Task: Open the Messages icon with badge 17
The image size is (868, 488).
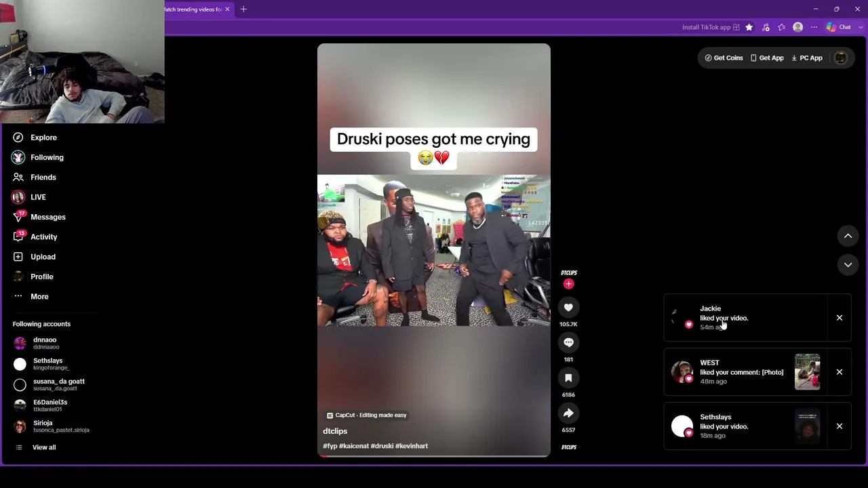Action: 18,217
